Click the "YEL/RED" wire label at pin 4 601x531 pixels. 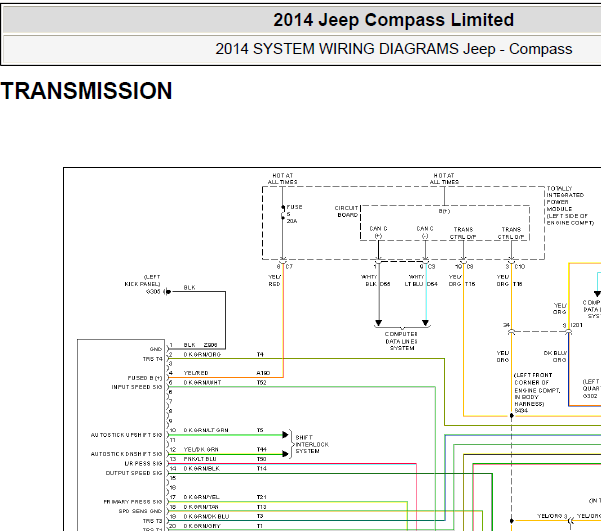[196, 373]
